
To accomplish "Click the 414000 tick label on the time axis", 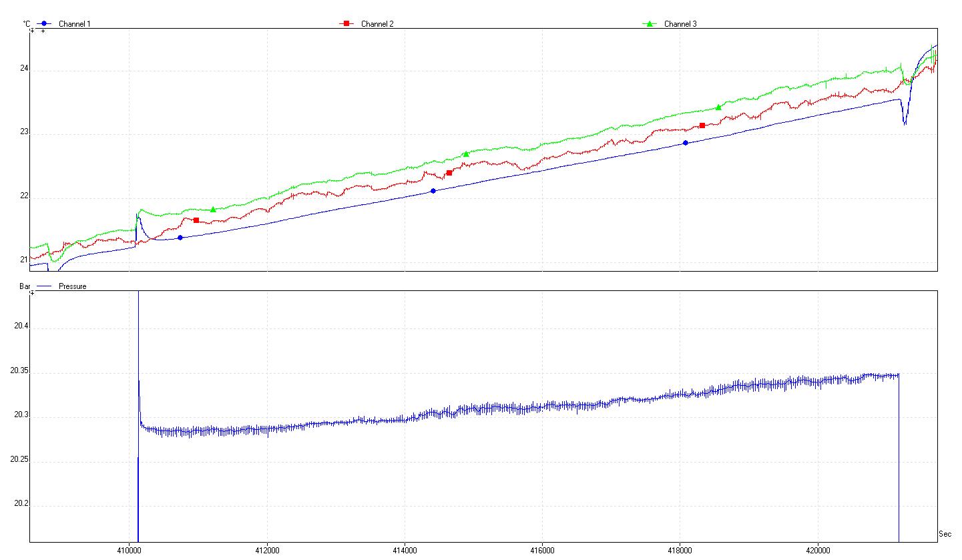I will tap(405, 551).
